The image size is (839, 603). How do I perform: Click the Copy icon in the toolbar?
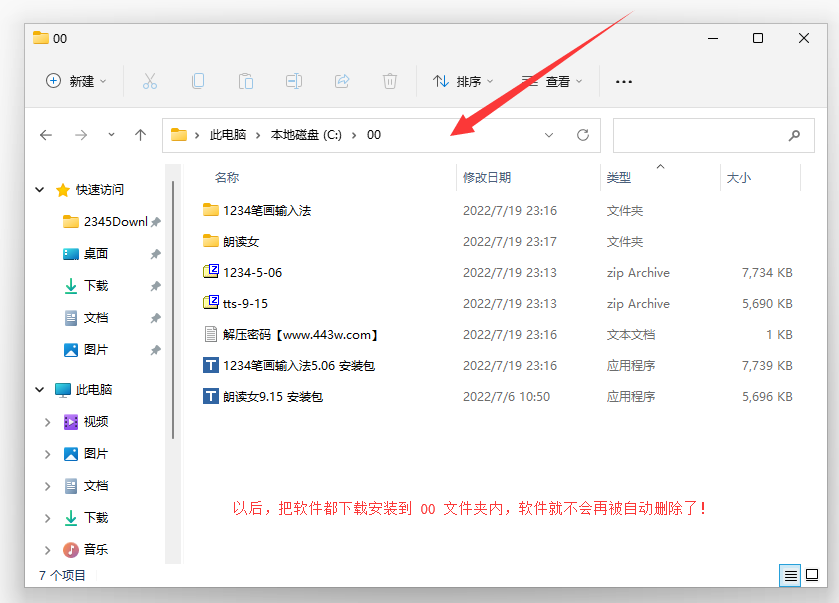click(x=198, y=81)
